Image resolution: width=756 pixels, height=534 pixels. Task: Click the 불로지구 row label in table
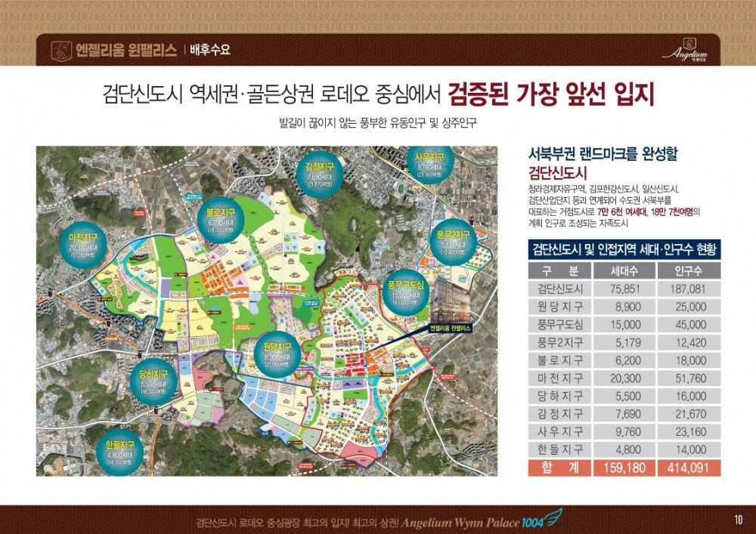pos(559,360)
